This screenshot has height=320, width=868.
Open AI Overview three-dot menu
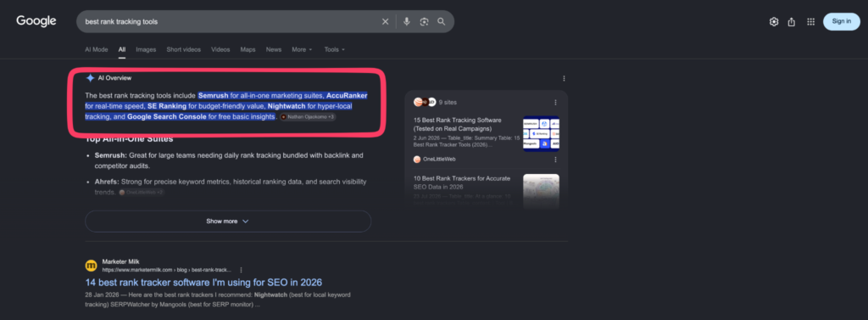564,78
